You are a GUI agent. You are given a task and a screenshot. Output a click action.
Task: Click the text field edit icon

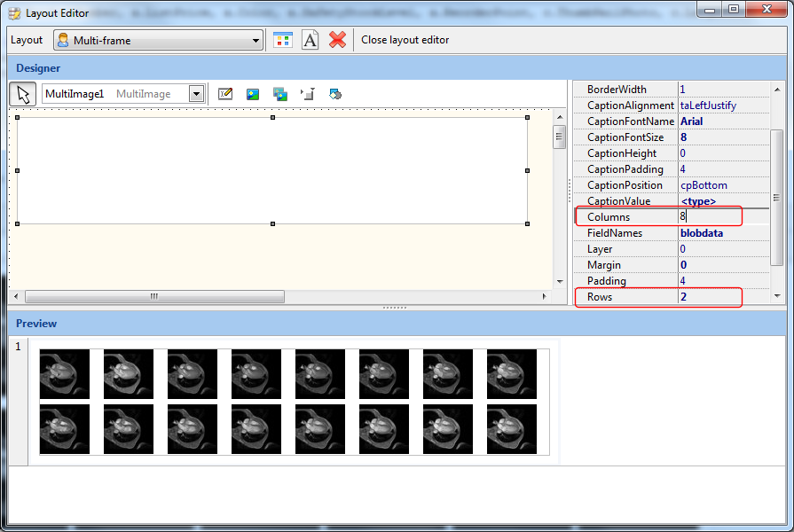(x=225, y=94)
